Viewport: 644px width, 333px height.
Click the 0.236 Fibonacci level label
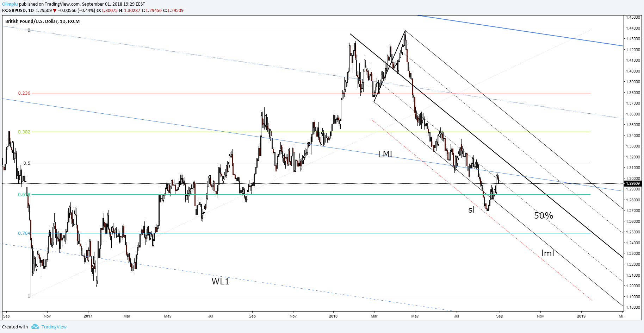tap(24, 93)
